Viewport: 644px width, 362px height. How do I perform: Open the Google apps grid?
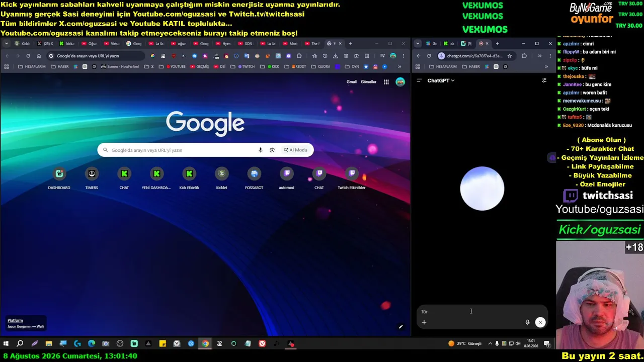[386, 82]
